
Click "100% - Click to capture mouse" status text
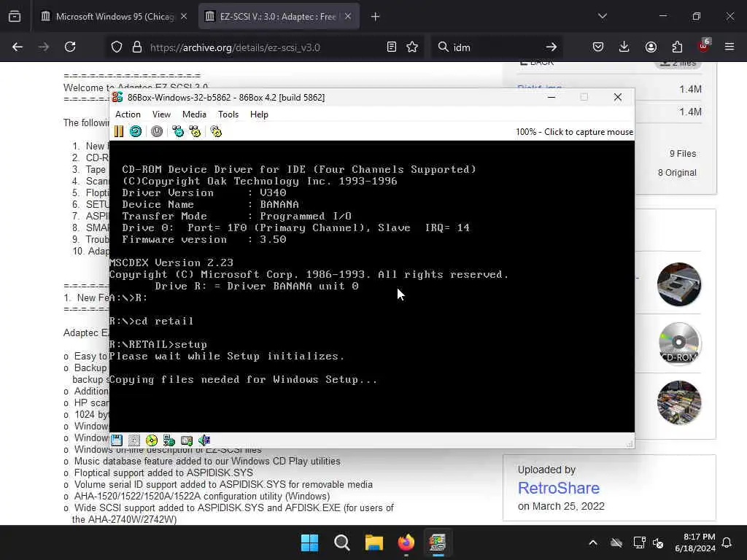pos(575,132)
